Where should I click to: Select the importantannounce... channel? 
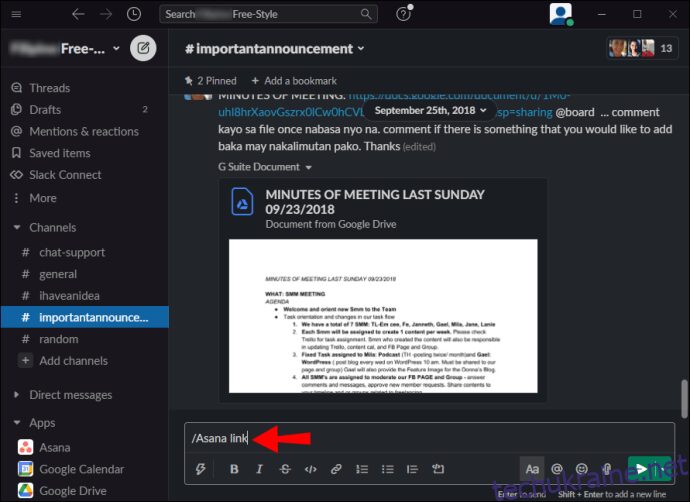85,317
